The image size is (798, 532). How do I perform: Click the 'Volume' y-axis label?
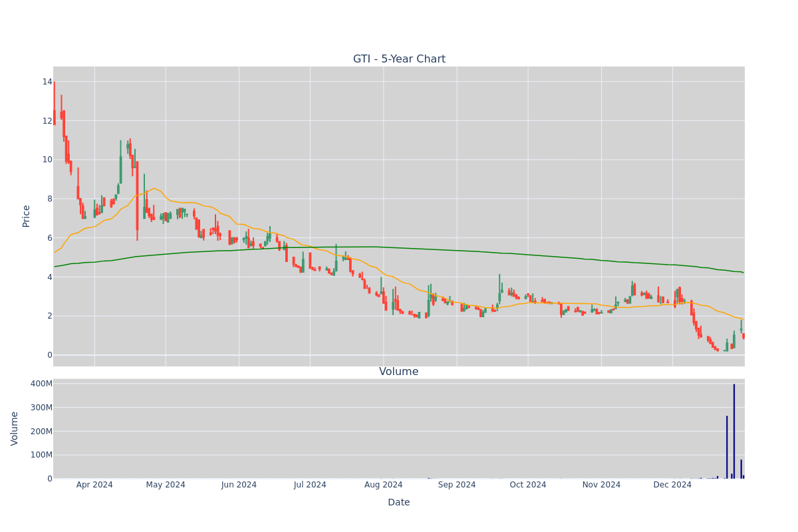[15, 428]
